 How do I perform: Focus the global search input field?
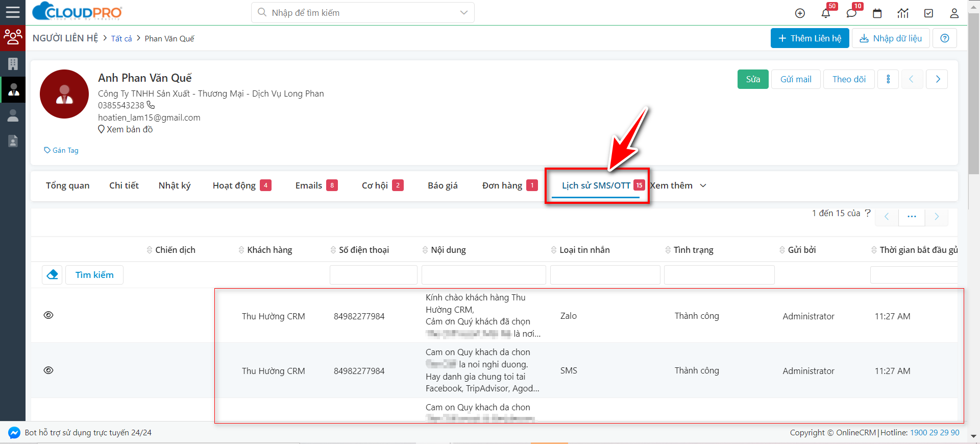coord(362,13)
